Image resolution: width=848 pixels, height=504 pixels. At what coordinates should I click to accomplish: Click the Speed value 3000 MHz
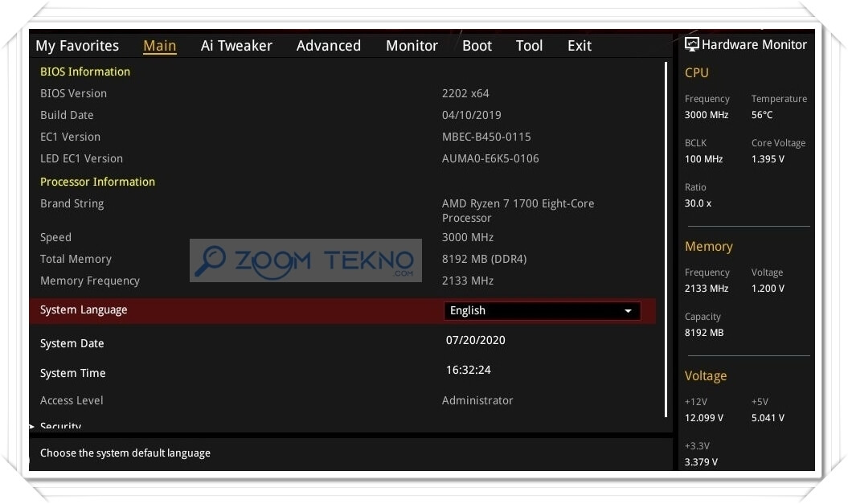[x=467, y=237]
